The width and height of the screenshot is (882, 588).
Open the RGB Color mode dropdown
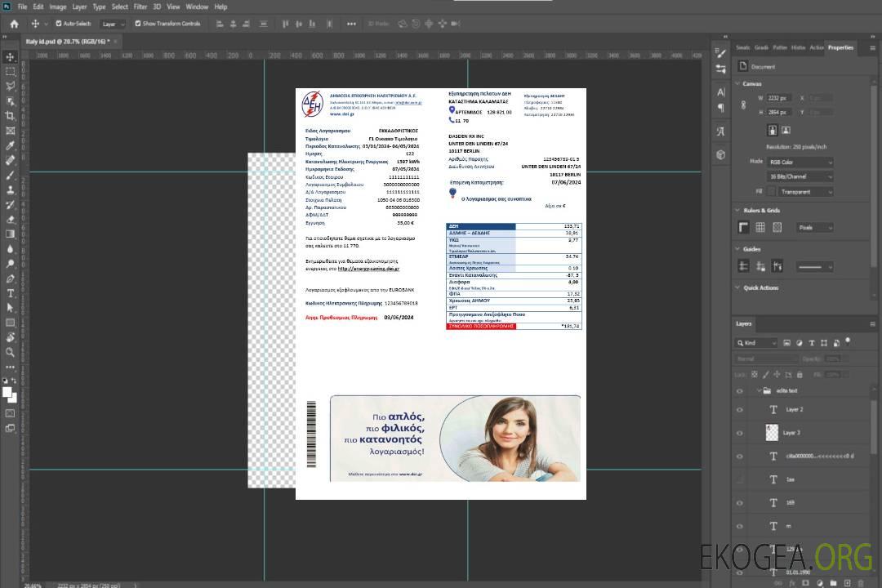coord(800,162)
